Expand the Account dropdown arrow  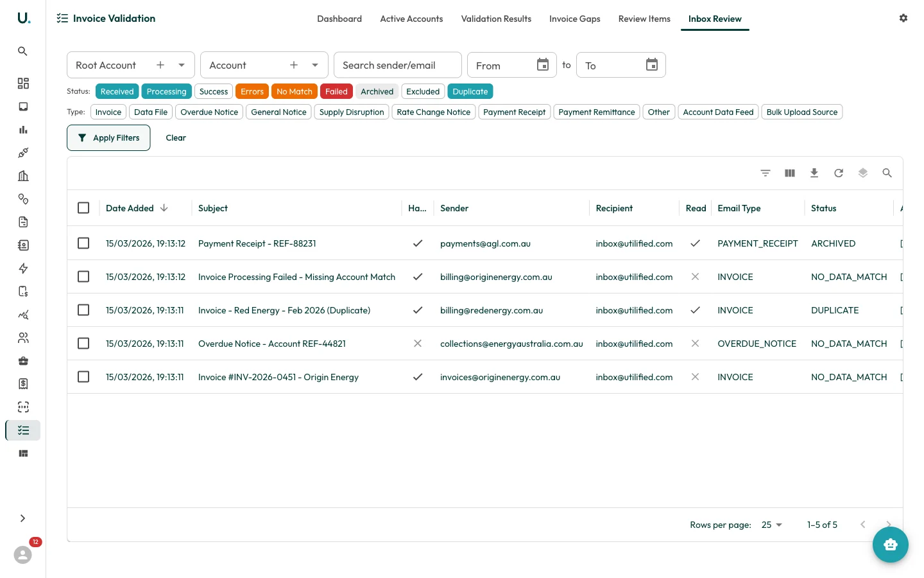[x=315, y=66]
